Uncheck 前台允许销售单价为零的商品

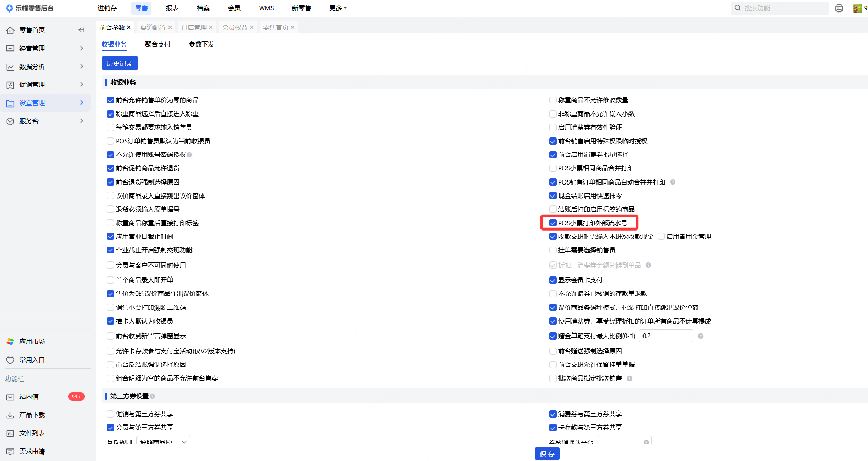coord(110,100)
